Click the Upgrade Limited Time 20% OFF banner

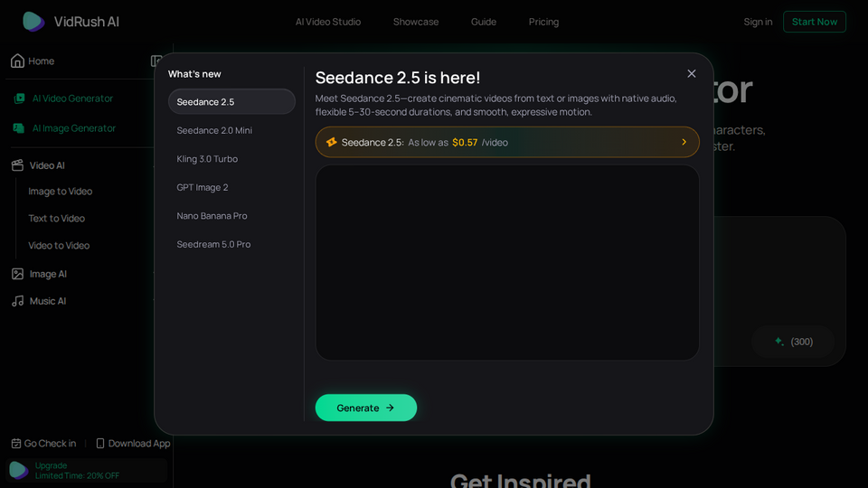(87, 470)
